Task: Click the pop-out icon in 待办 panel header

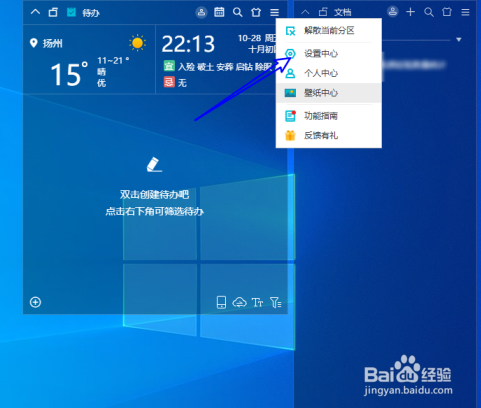Action: click(x=53, y=12)
